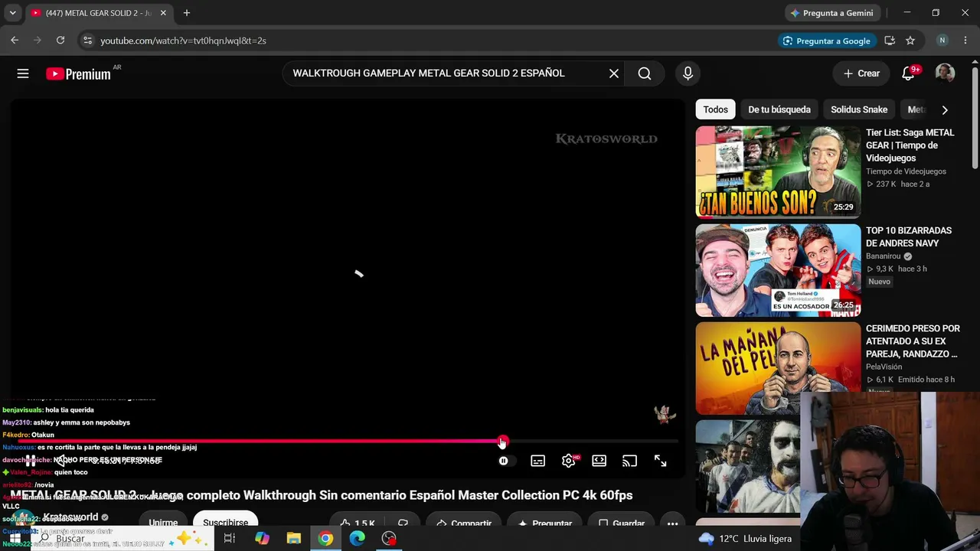This screenshot has height=551, width=980.
Task: Select the Solidus Snake chip
Action: (859, 109)
